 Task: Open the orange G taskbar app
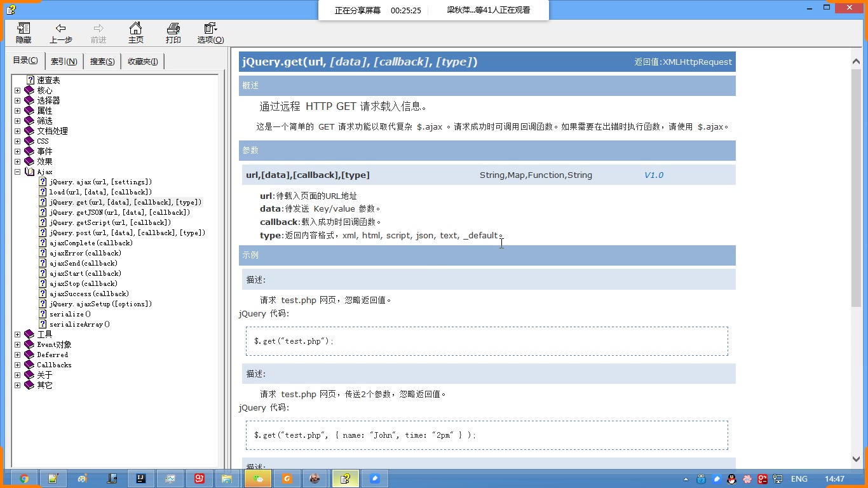287,478
